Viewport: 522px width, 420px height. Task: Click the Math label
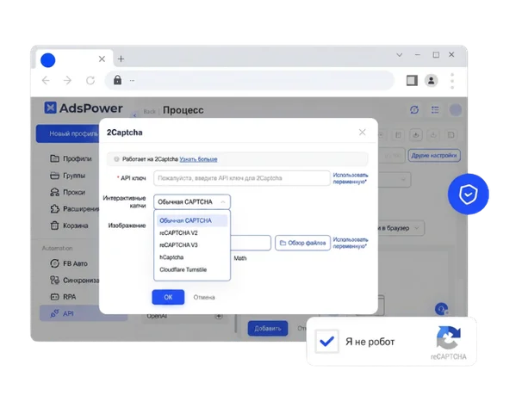[x=240, y=258]
